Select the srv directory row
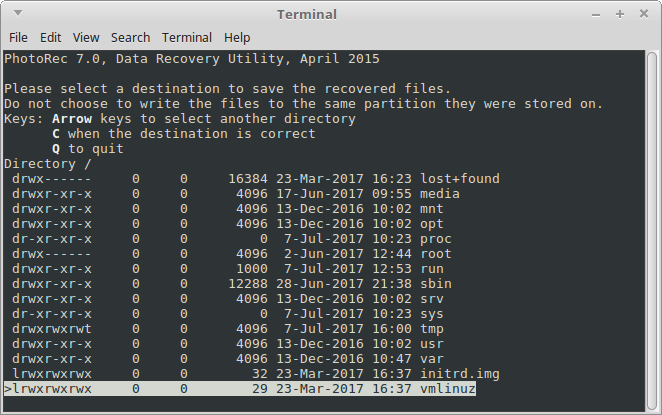This screenshot has height=415, width=662. 228,299
